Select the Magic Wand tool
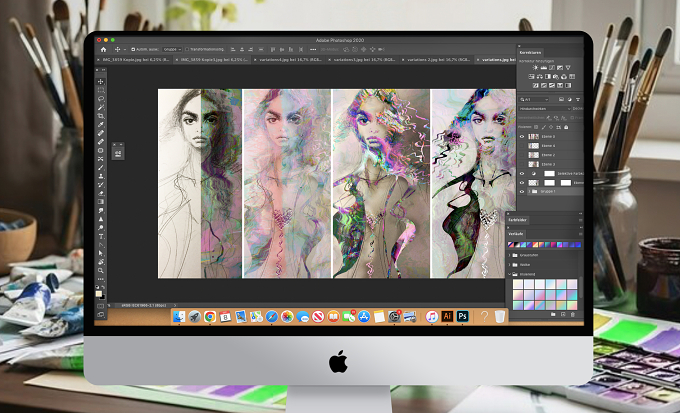 click(x=101, y=107)
